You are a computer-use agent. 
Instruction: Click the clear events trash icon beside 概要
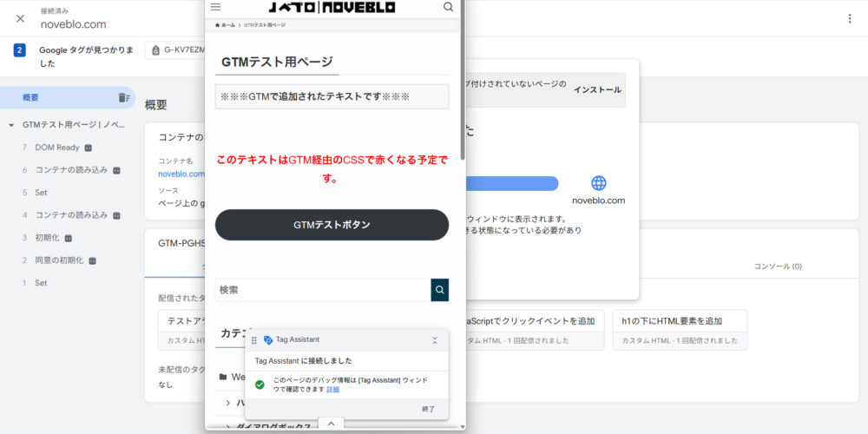(x=123, y=98)
